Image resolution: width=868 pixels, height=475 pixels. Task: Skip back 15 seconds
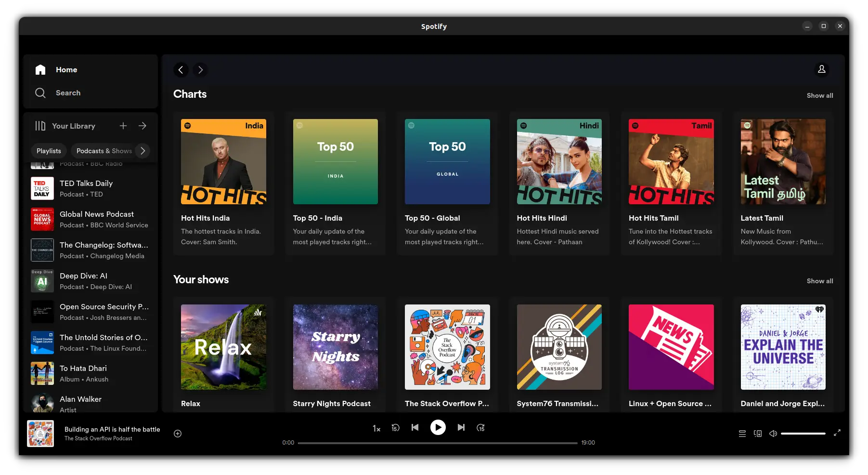[x=395, y=428]
